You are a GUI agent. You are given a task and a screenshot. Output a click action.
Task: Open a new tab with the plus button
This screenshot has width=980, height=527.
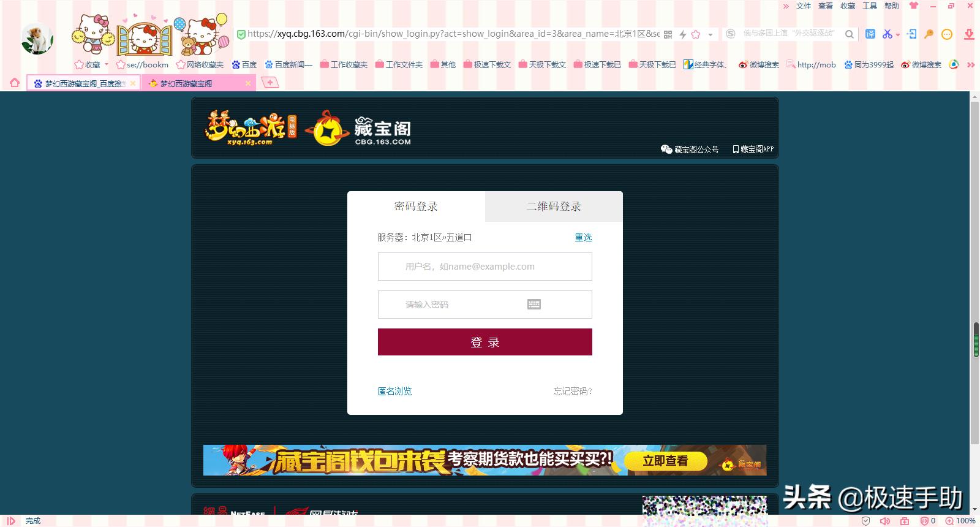[269, 82]
